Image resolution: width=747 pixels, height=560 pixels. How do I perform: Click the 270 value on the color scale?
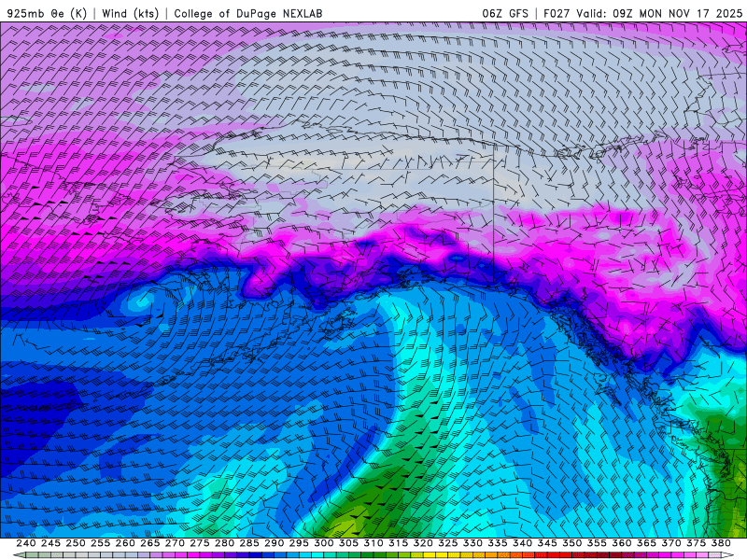[175, 543]
